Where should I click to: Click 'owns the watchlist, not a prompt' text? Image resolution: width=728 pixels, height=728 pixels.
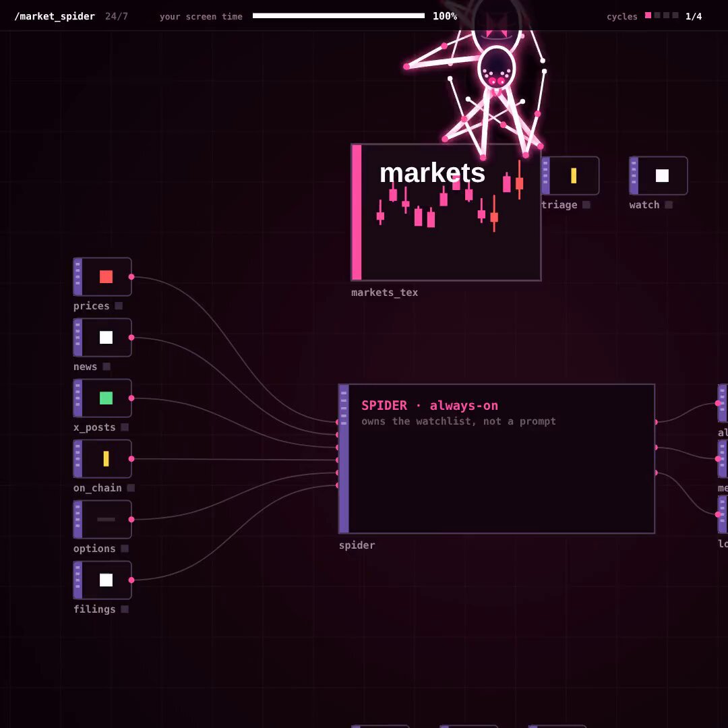pos(459,421)
